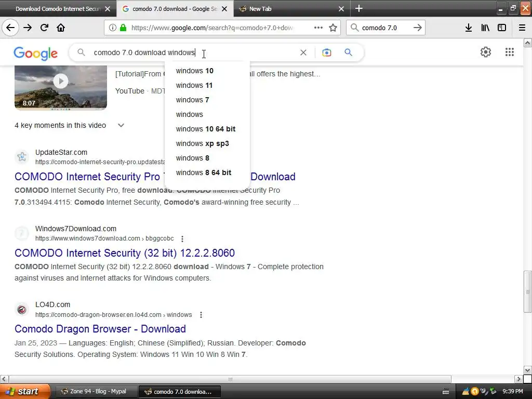532x399 pixels.
Task: Open more options for Windows7Download result
Action: 182,239
